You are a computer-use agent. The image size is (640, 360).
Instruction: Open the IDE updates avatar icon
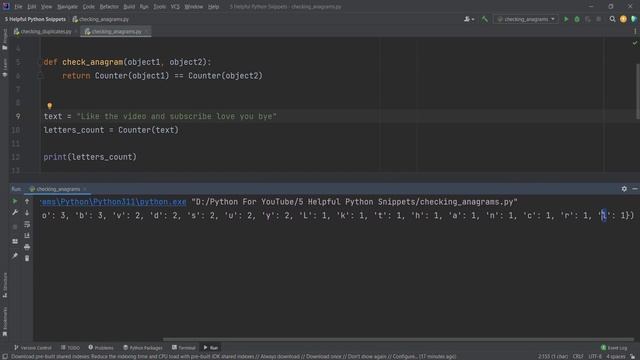point(623,19)
